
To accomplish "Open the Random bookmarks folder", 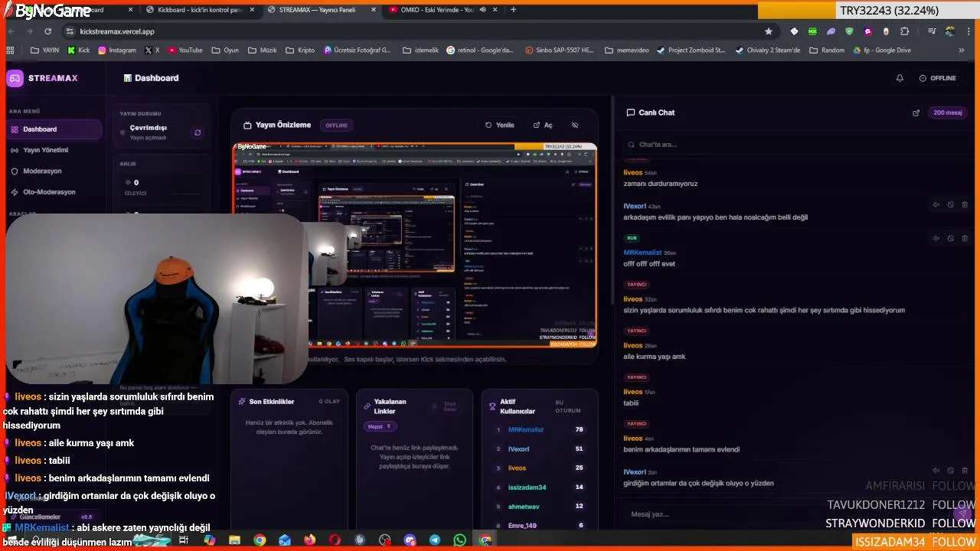I will [827, 51].
